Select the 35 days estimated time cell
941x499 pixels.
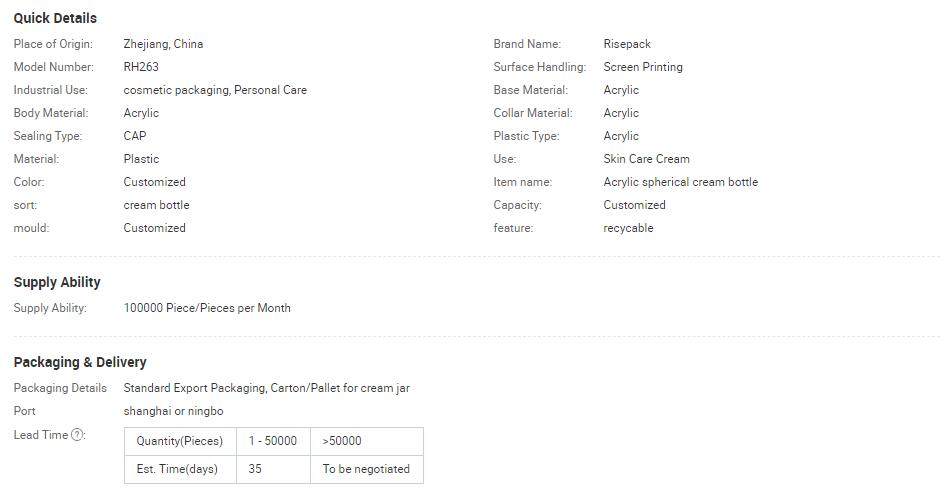pos(274,470)
